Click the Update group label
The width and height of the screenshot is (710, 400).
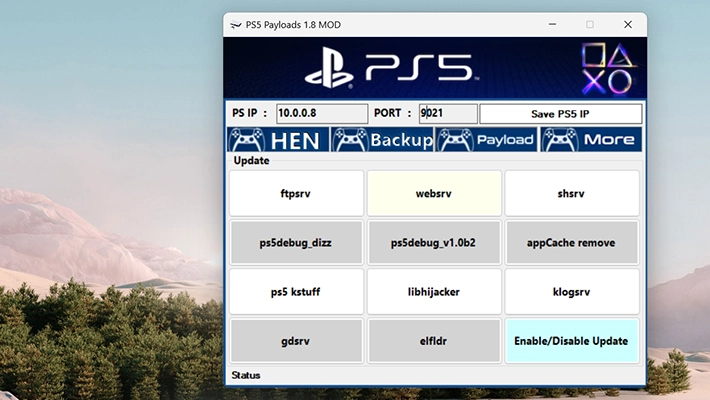[x=251, y=161]
